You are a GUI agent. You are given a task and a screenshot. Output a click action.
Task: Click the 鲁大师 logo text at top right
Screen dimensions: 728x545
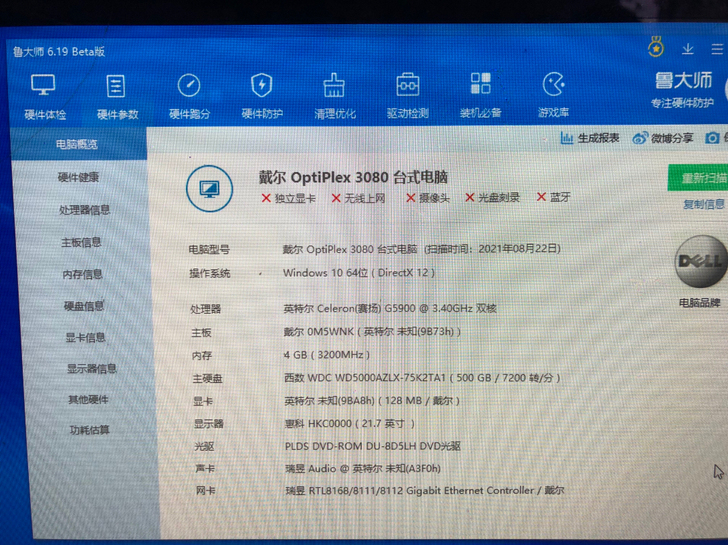pos(683,81)
